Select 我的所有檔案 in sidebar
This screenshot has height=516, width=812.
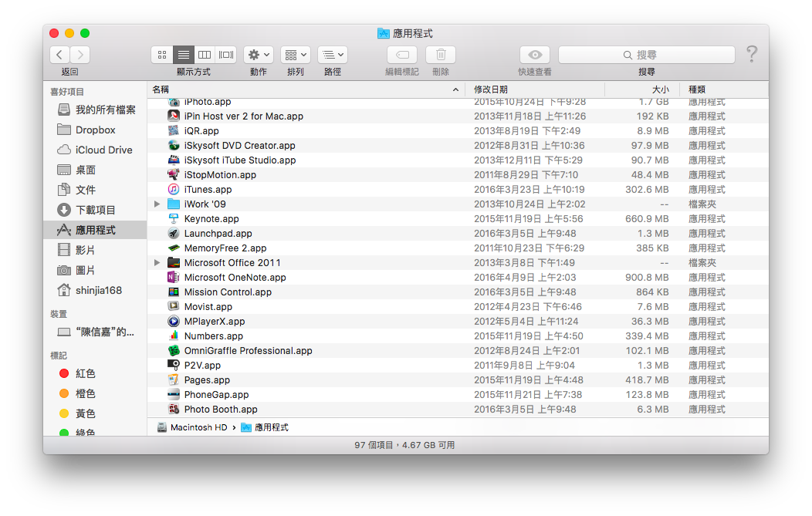click(95, 110)
